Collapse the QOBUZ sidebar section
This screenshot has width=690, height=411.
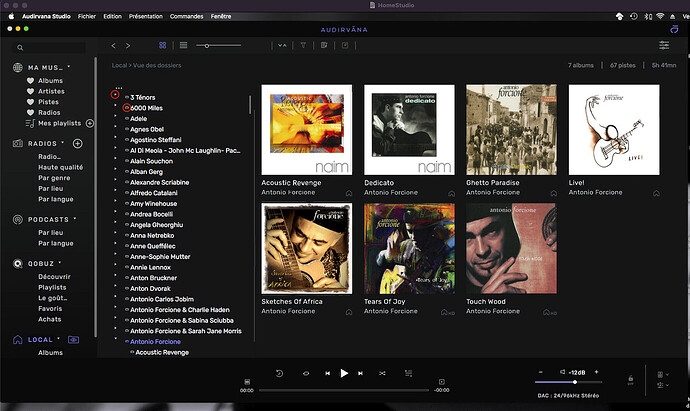(60, 263)
